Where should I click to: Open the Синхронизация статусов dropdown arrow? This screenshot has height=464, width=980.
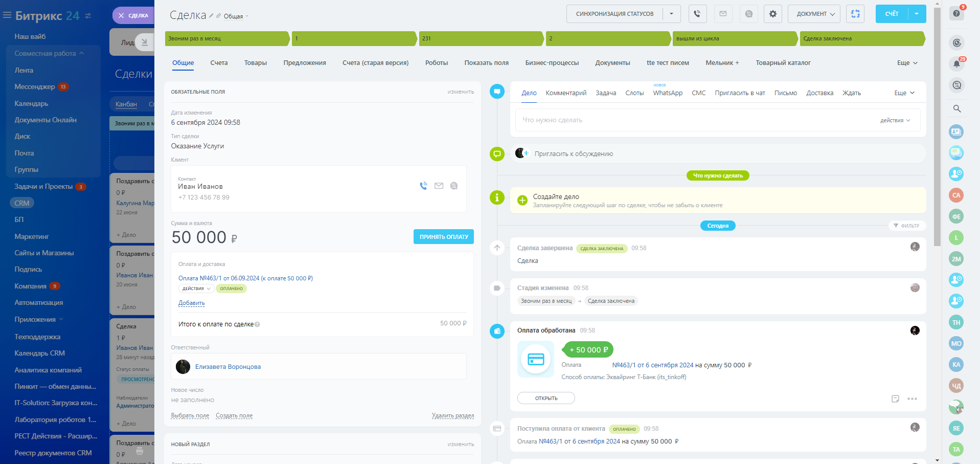(671, 14)
